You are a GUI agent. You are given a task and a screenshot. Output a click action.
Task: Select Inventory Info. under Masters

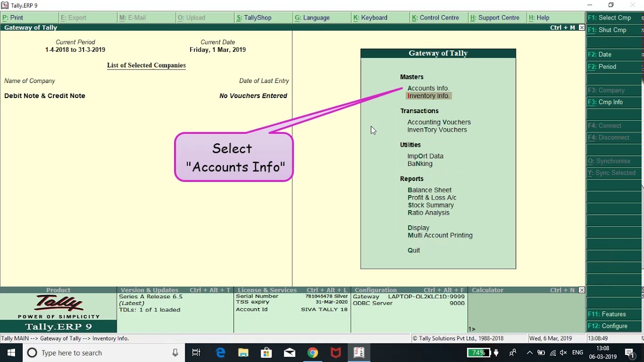[429, 96]
